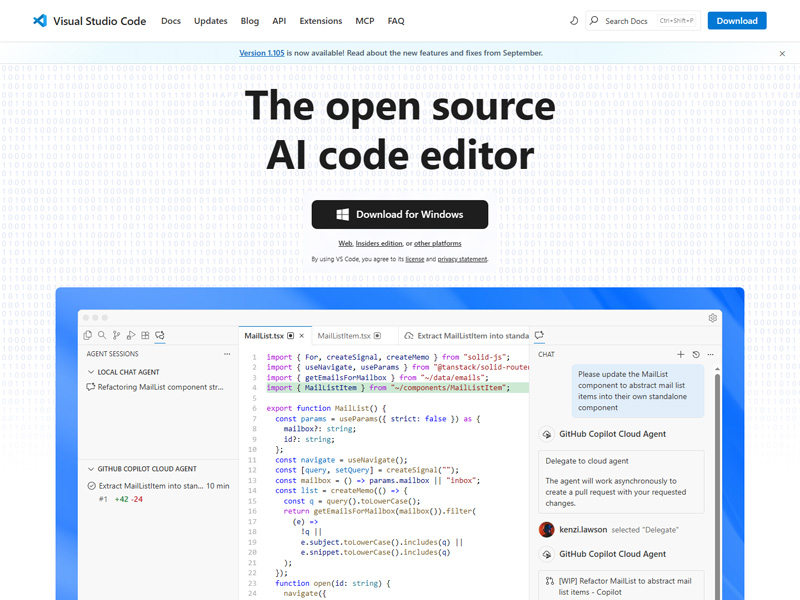This screenshot has height=600, width=800.
Task: Open the Source Control icon
Action: pyautogui.click(x=115, y=334)
